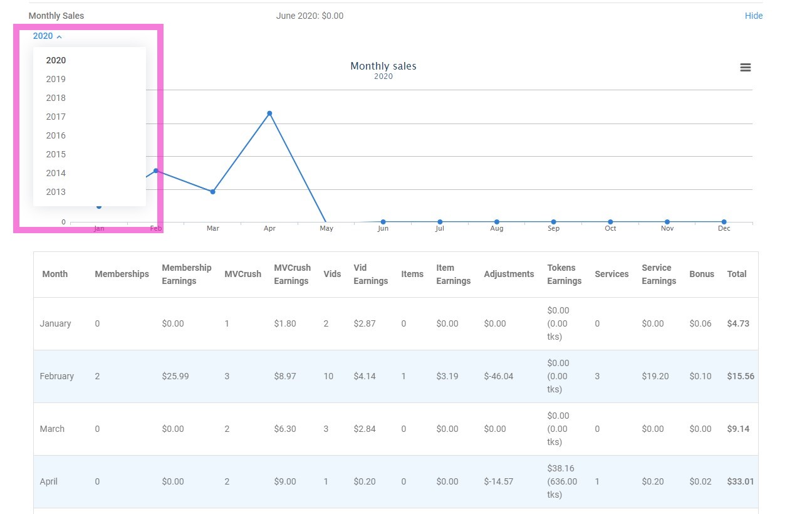Viewport: 812px width, 514px height.
Task: Pick 2016 from the year list
Action: click(56, 135)
